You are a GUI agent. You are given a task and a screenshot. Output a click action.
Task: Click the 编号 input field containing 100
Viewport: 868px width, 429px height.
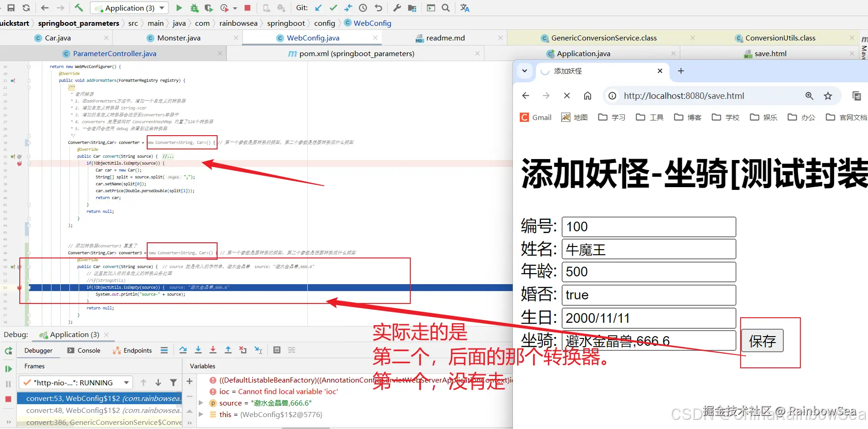tap(649, 227)
